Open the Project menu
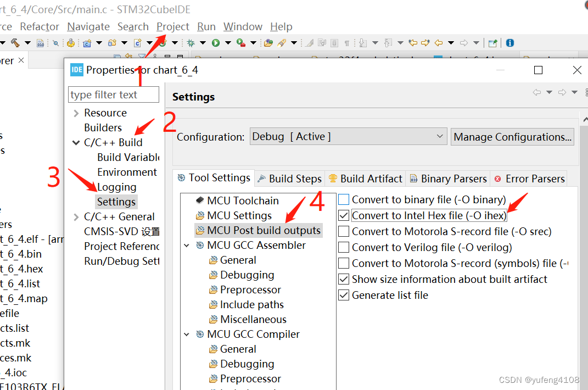 [x=172, y=26]
